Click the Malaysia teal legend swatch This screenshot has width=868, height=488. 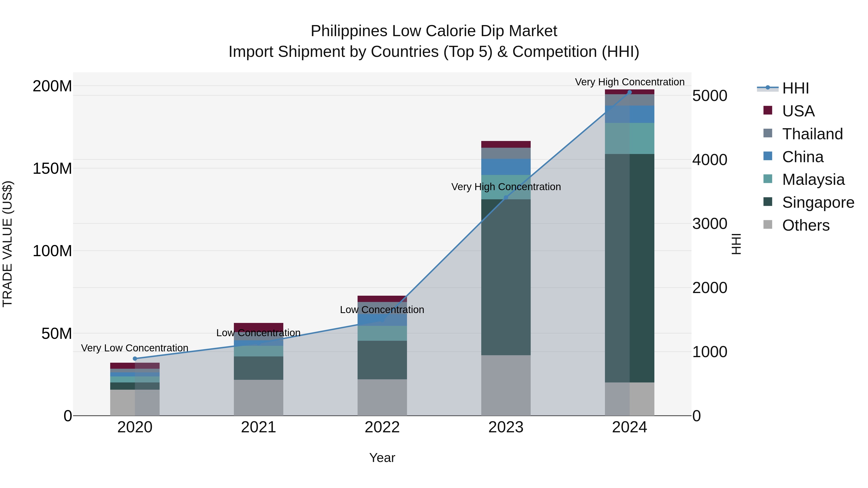click(x=768, y=179)
